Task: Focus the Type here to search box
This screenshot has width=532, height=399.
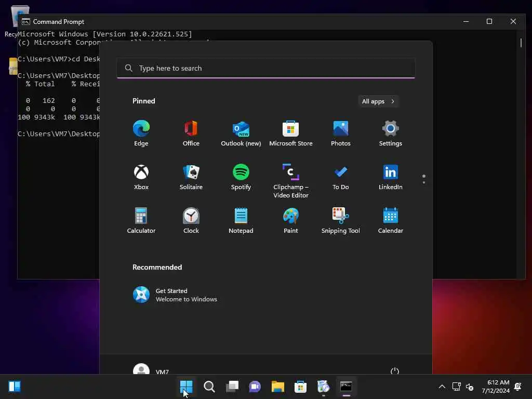Action: click(266, 68)
